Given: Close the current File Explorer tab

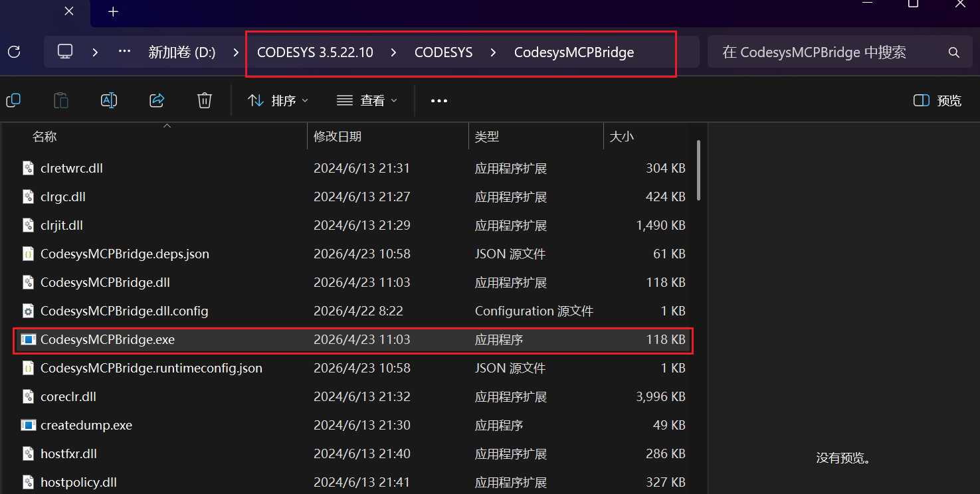Looking at the screenshot, I should click(69, 11).
